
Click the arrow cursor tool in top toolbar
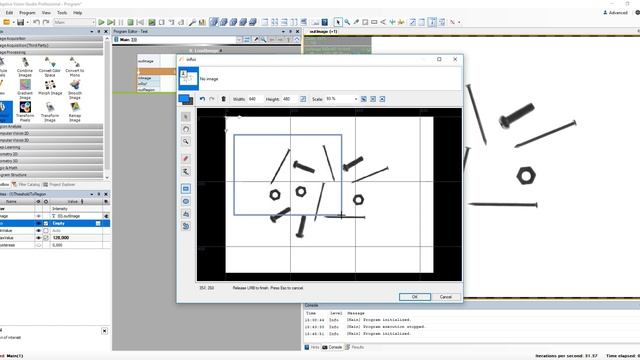pyautogui.click(x=338, y=22)
